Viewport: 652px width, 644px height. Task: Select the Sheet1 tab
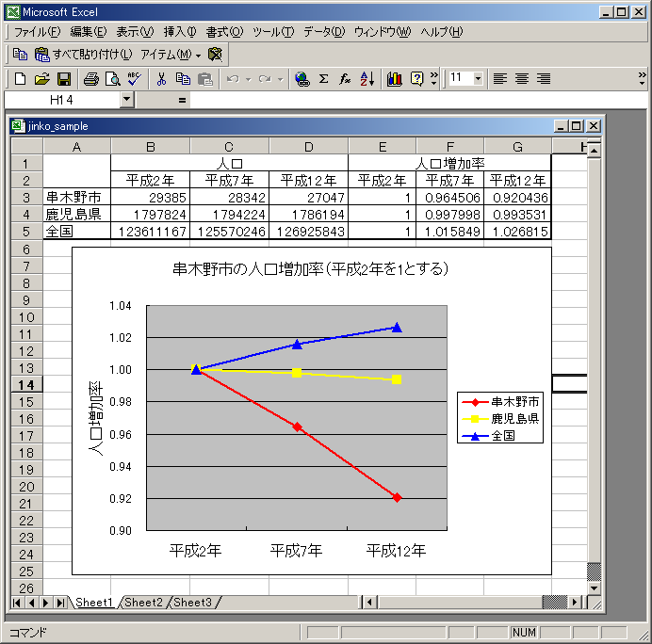[x=94, y=602]
